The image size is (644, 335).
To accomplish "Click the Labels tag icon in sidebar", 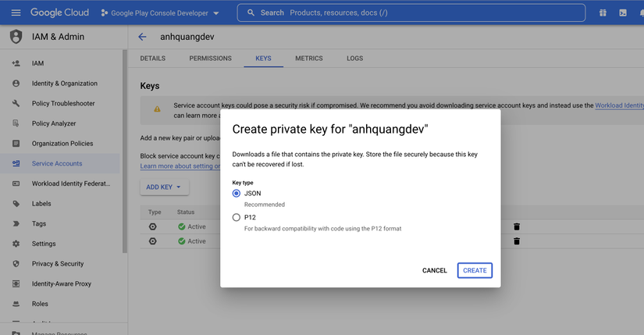I will (x=16, y=204).
